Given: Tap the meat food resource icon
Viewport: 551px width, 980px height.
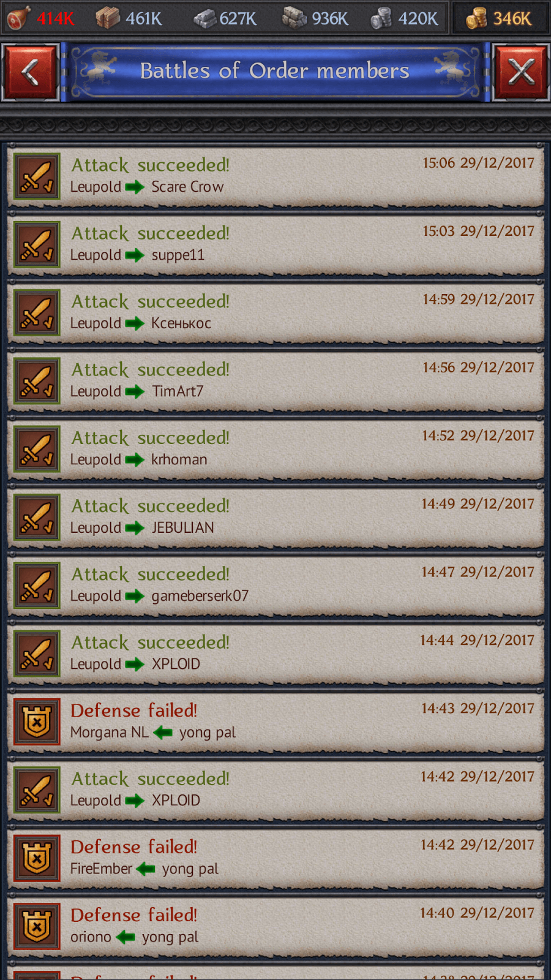Looking at the screenshot, I should (x=18, y=18).
